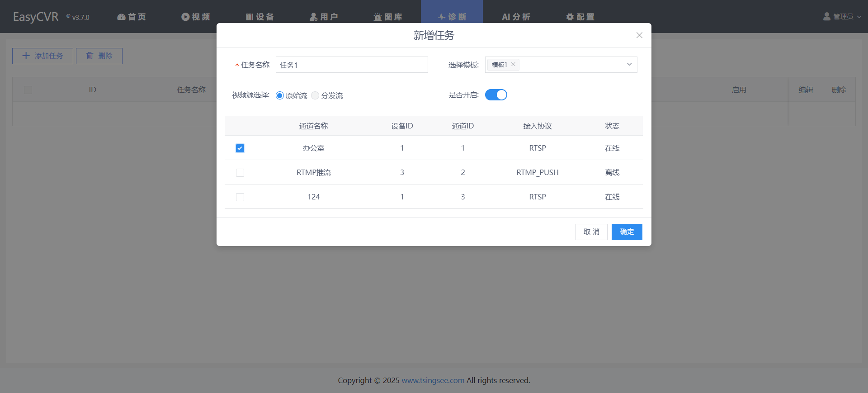Click the RTSP cell in 办公室 row
868x393 pixels.
click(538, 148)
